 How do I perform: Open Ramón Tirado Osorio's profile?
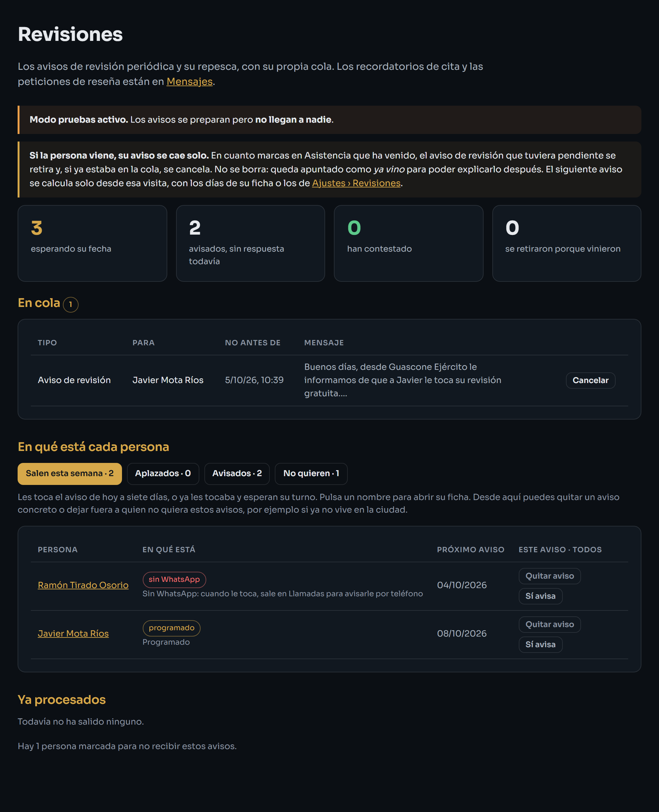(x=83, y=585)
